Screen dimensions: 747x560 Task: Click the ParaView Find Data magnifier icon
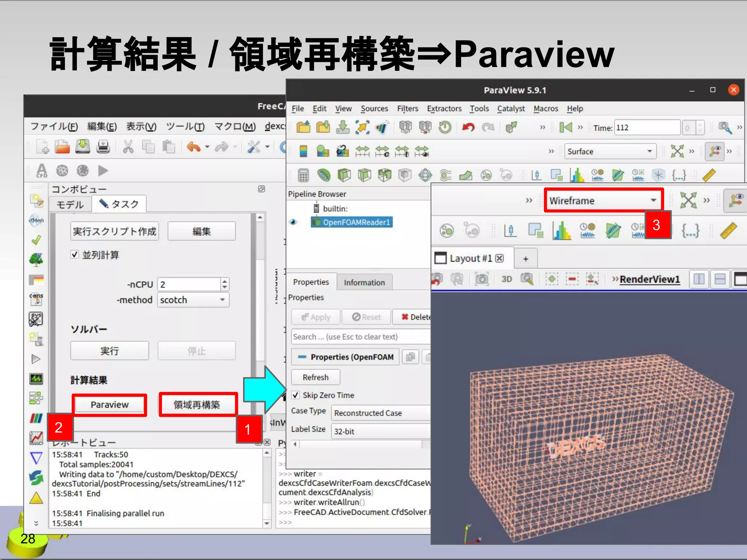click(725, 127)
